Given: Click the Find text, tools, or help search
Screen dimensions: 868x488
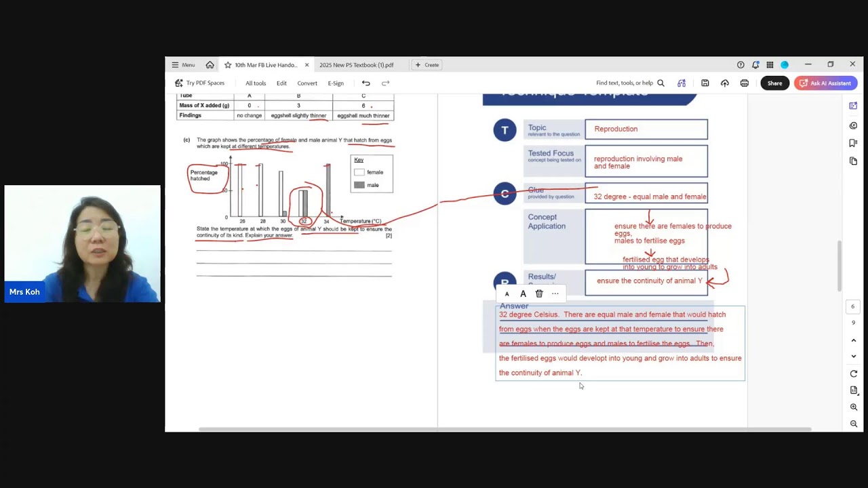Looking at the screenshot, I should tap(630, 83).
